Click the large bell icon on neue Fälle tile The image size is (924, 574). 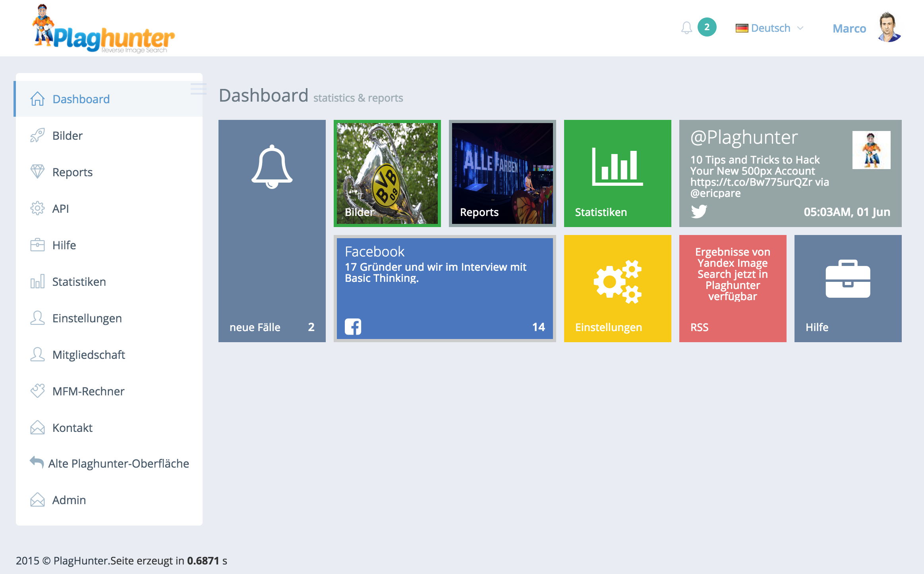pos(272,167)
